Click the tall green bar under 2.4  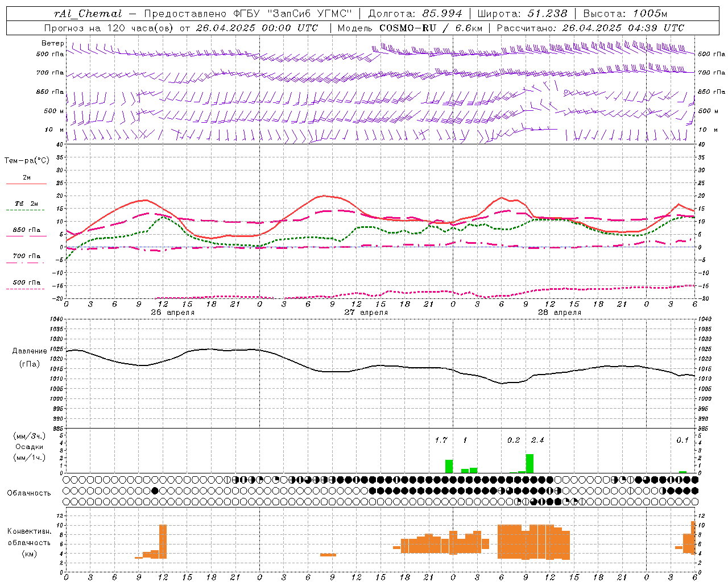pyautogui.click(x=530, y=463)
